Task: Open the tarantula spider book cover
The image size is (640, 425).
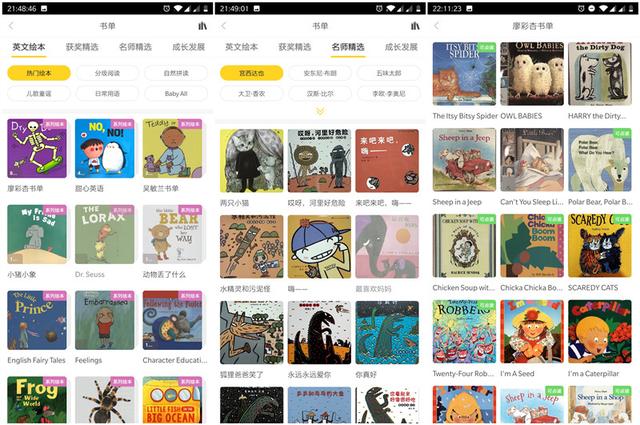Action: coord(104,400)
